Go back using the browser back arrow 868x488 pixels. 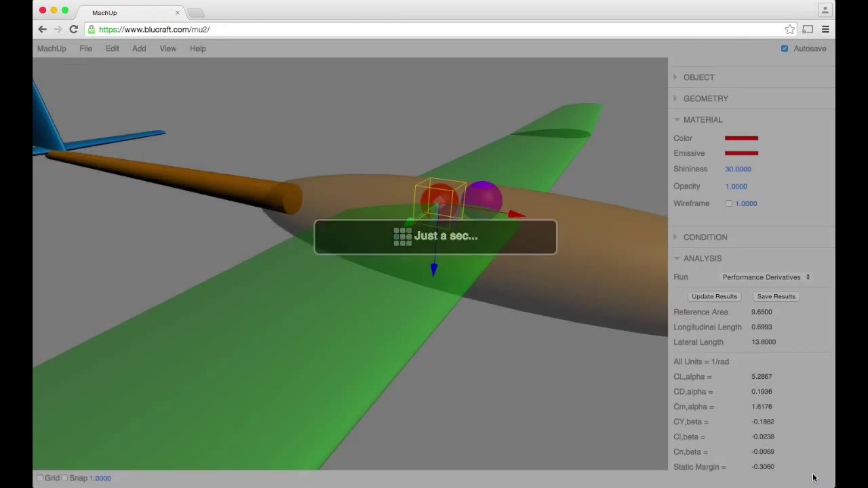42,29
